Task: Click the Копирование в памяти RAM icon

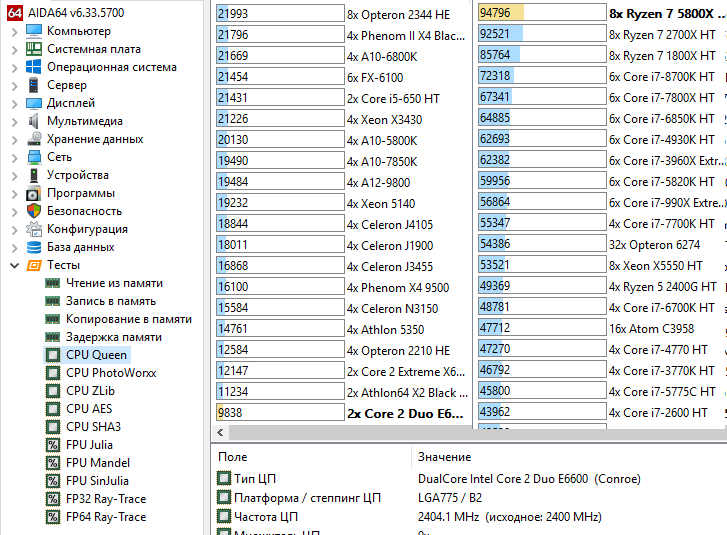Action: (x=52, y=319)
